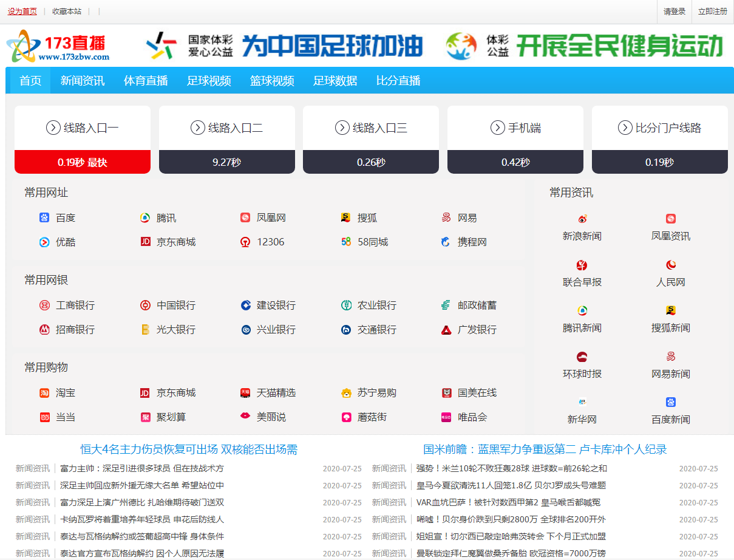Click the 12306 railway icon

[245, 242]
